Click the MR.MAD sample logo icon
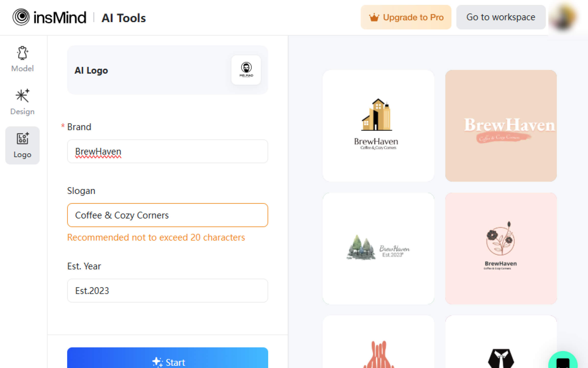The width and height of the screenshot is (588, 368). click(x=246, y=70)
